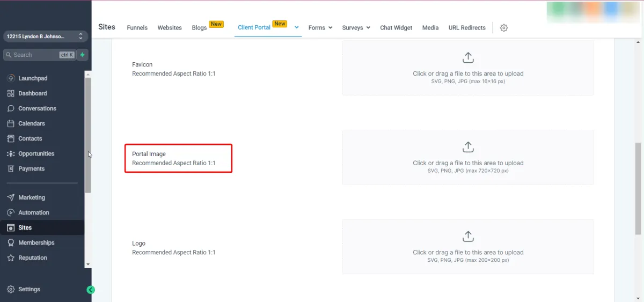Viewport: 644px width, 302px height.
Task: Click the Logo file upload area text
Action: pos(468,252)
